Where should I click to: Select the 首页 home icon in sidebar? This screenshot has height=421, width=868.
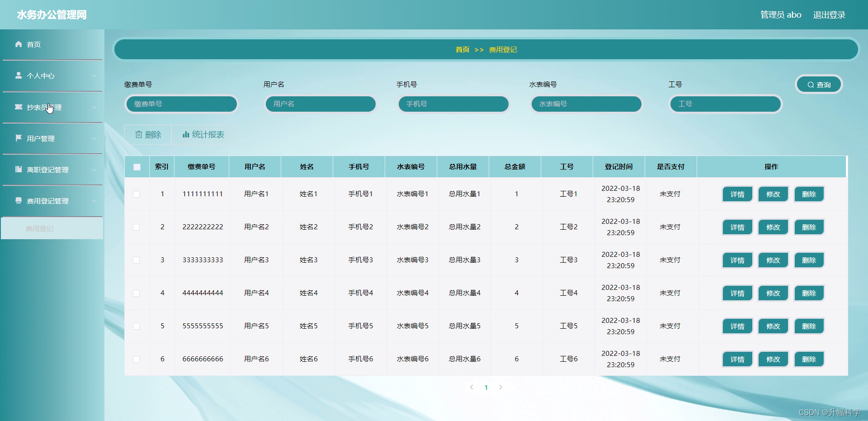[19, 44]
